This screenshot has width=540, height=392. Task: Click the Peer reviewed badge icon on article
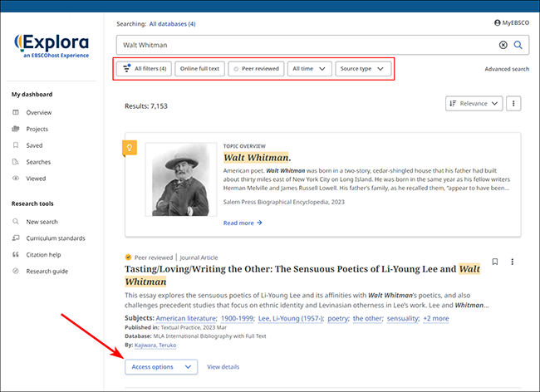coord(128,257)
